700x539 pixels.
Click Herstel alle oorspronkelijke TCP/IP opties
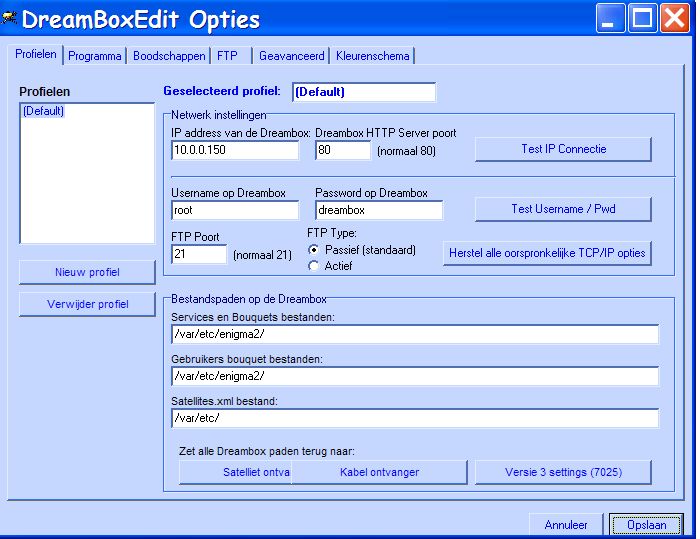(547, 253)
